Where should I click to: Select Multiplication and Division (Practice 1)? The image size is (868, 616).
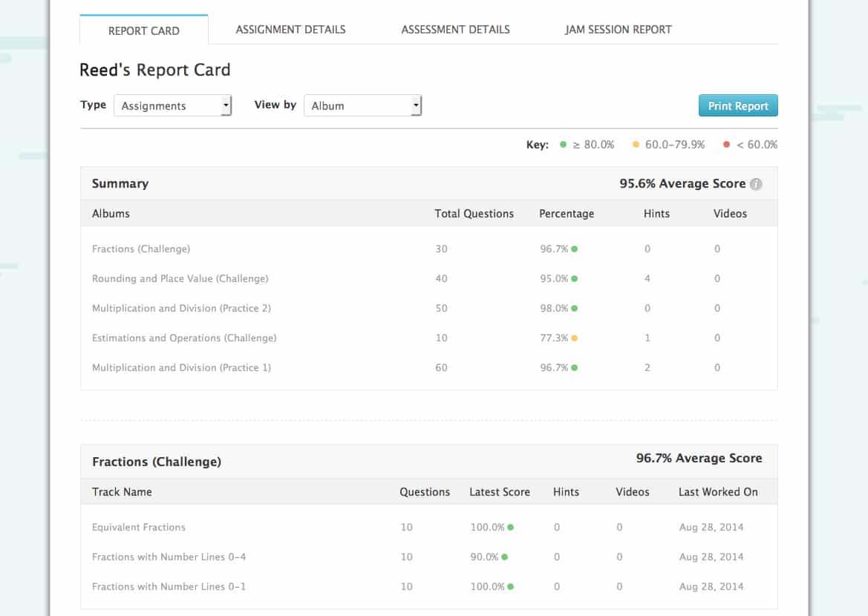pyautogui.click(x=181, y=367)
